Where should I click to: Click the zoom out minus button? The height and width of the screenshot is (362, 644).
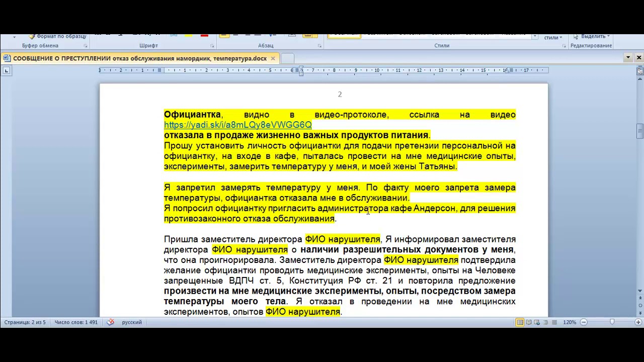tap(584, 322)
